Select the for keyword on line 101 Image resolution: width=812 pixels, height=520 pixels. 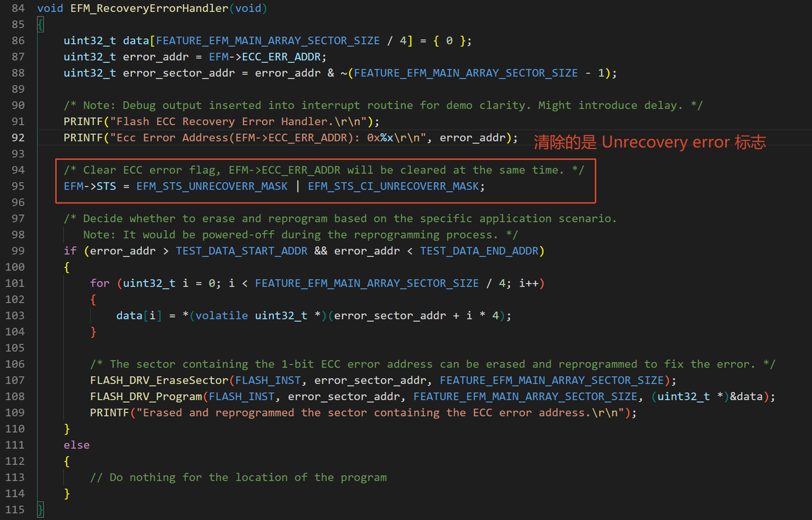(100, 283)
